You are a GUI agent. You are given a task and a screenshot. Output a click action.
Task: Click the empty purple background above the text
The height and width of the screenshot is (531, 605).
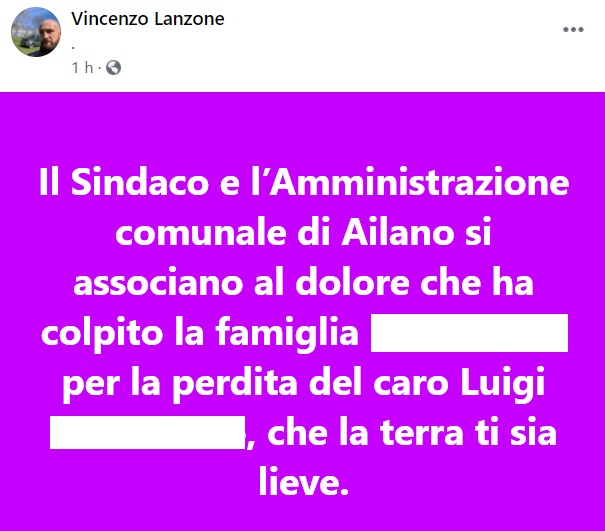point(302,127)
